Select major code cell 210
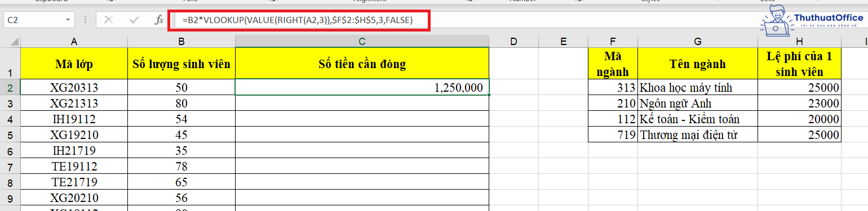Viewport: 868px width, 211px height. (613, 103)
